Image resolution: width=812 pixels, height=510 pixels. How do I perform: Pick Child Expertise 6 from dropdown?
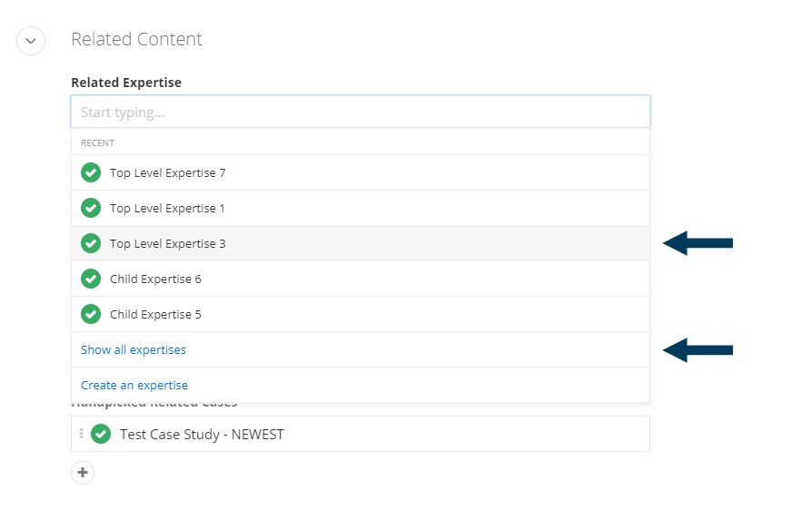pyautogui.click(x=361, y=279)
